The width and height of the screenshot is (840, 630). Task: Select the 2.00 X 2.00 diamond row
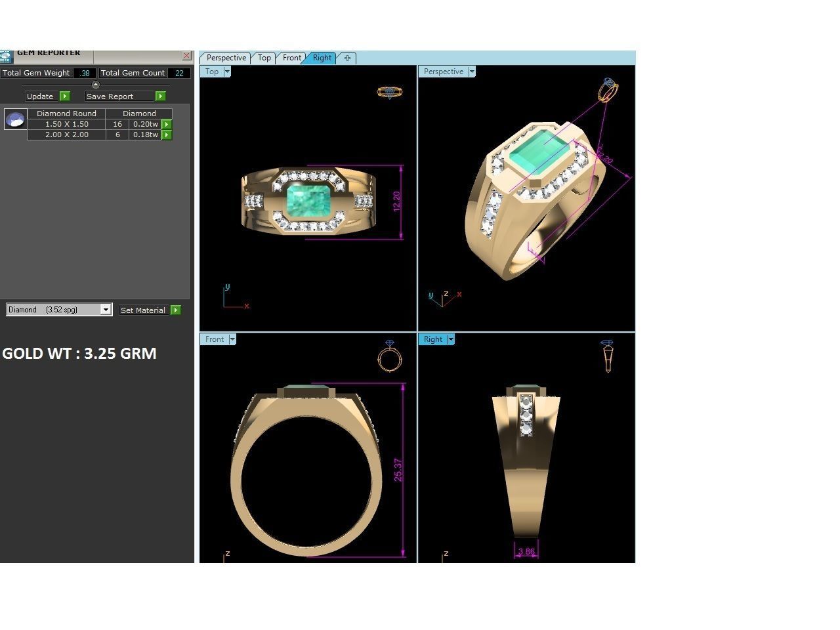coord(67,135)
